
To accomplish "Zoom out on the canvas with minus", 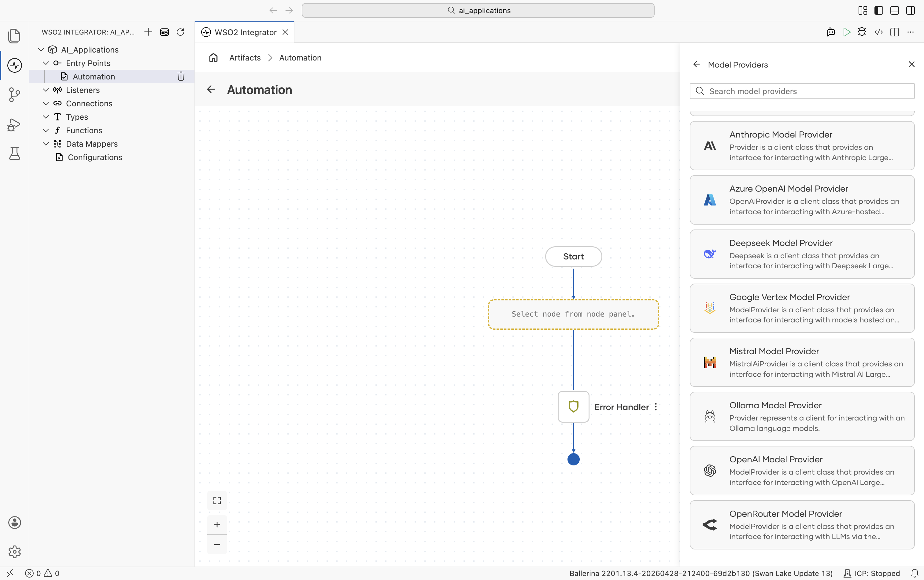I will [217, 544].
